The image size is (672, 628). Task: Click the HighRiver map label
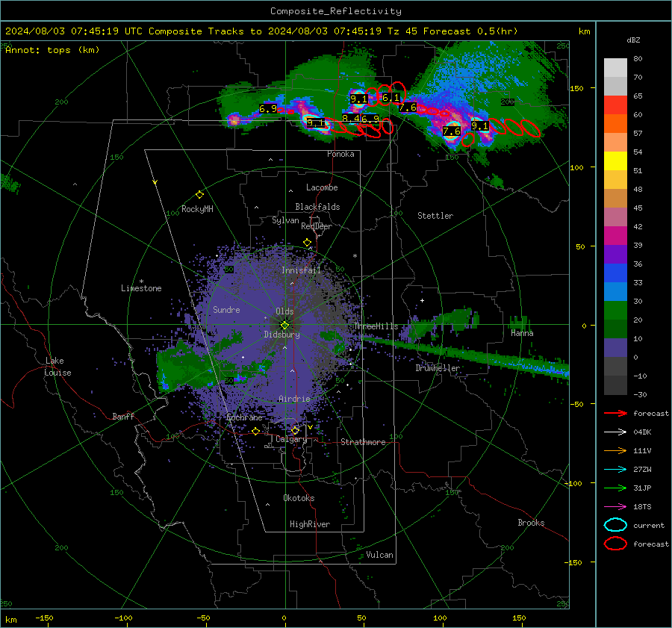tap(309, 524)
